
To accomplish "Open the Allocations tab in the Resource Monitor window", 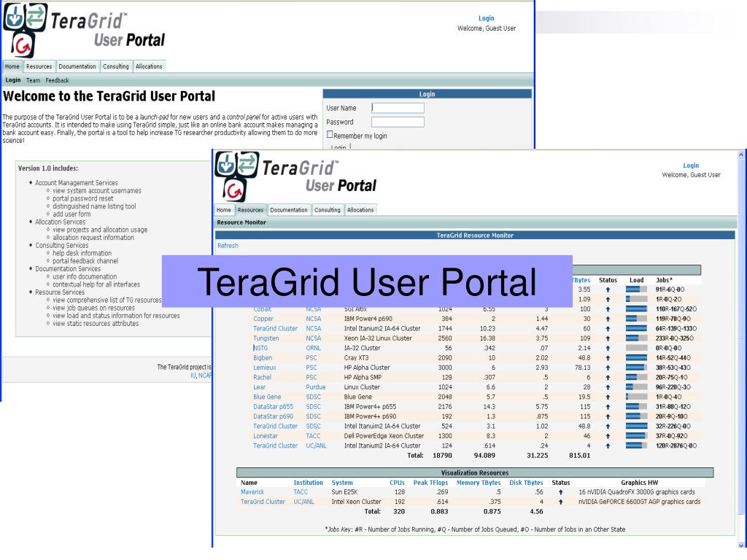I will click(360, 210).
